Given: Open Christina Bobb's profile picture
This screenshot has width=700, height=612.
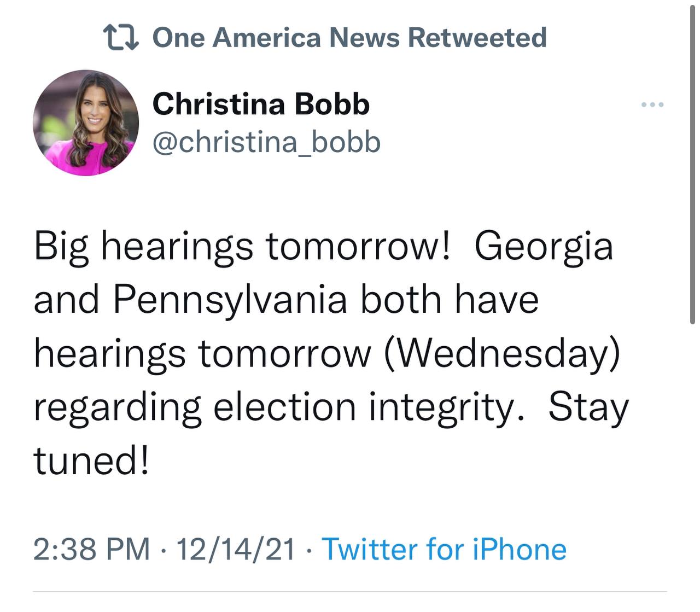Looking at the screenshot, I should pos(86,123).
